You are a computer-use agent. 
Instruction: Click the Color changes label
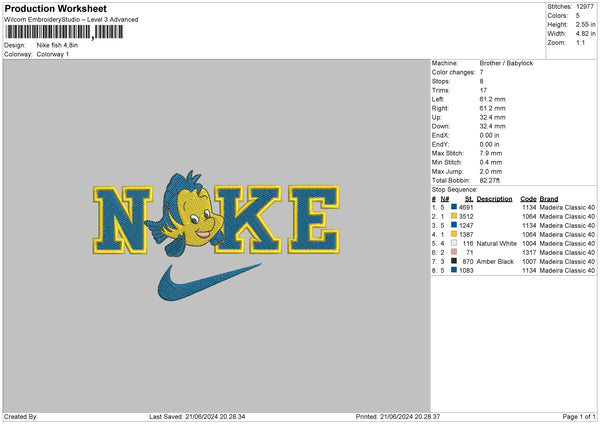[453, 72]
